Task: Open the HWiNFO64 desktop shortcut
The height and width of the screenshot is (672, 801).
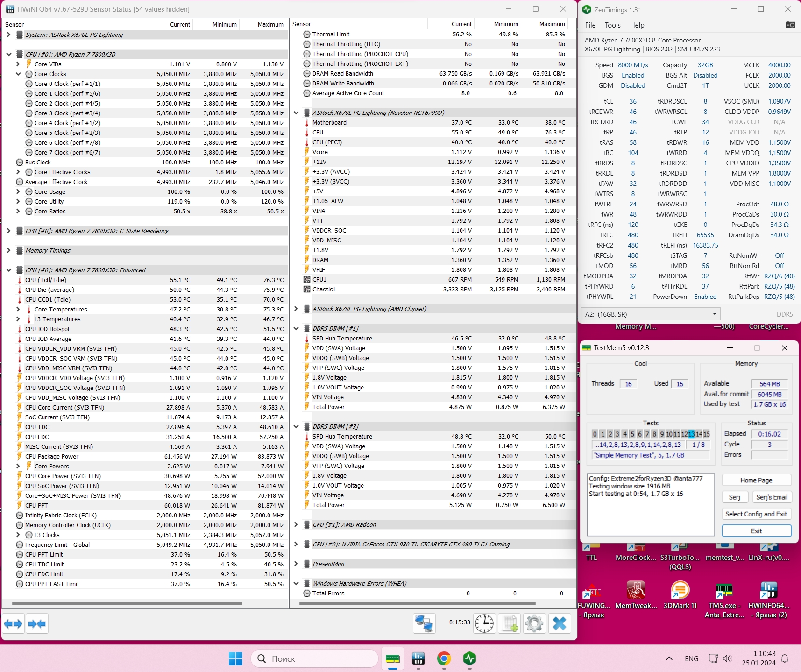Action: pyautogui.click(x=769, y=600)
